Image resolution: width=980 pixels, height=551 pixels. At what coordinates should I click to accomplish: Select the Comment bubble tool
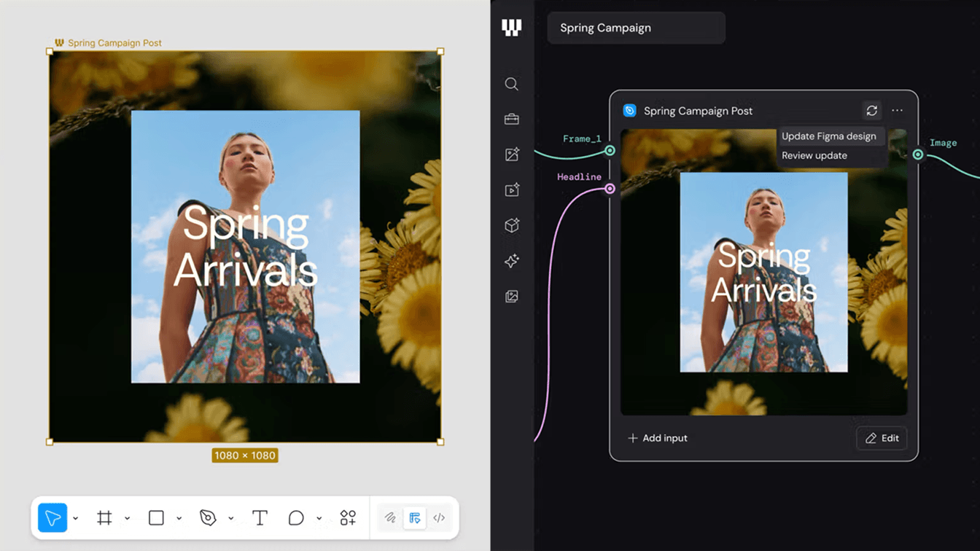point(296,517)
